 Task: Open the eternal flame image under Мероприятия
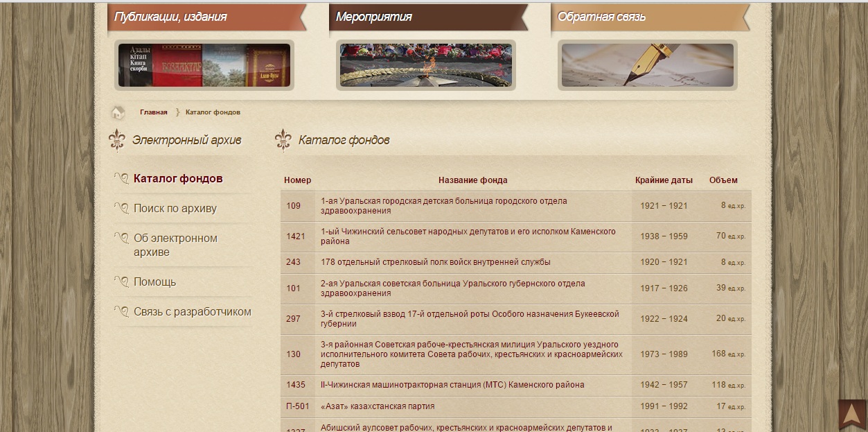point(425,65)
